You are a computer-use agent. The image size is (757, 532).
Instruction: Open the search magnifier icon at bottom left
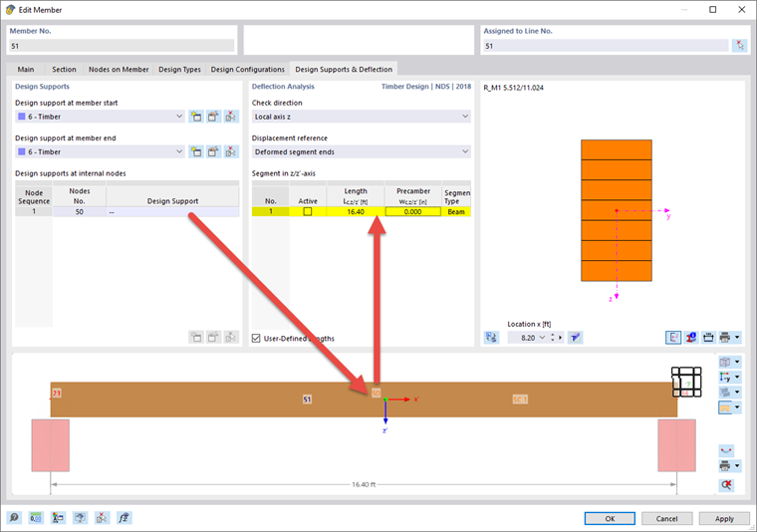click(14, 518)
